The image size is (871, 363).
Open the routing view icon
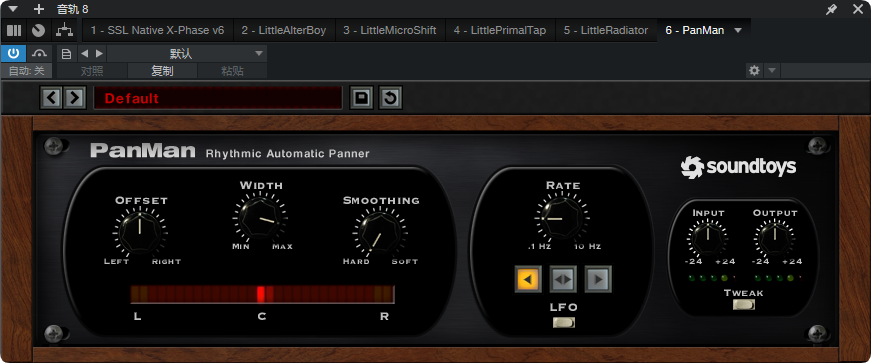pos(65,30)
